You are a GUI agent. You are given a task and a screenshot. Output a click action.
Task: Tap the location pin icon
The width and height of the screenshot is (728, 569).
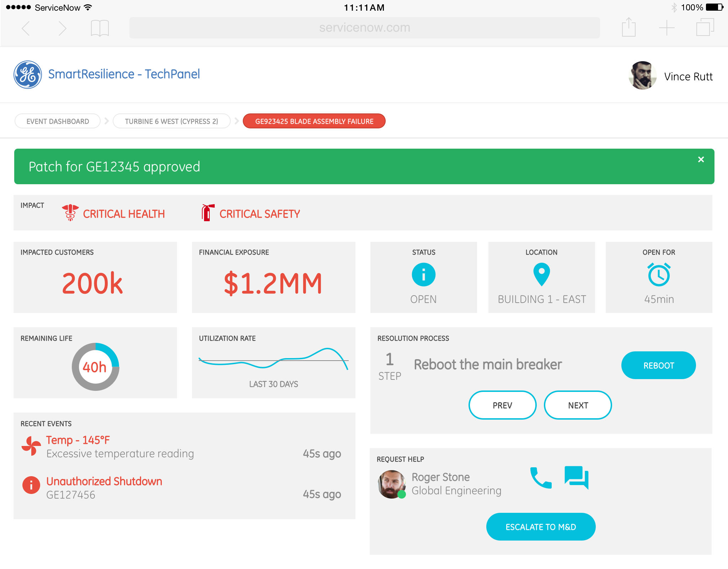pyautogui.click(x=541, y=274)
